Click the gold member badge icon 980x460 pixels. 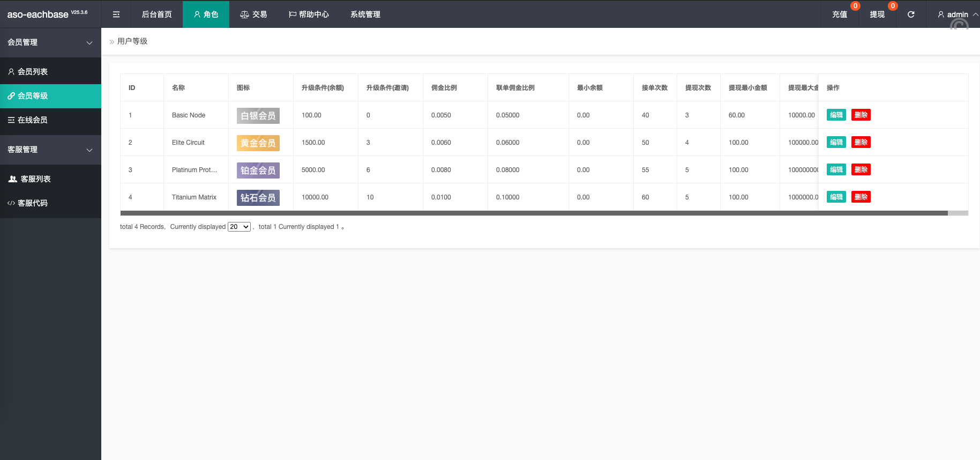pyautogui.click(x=258, y=143)
